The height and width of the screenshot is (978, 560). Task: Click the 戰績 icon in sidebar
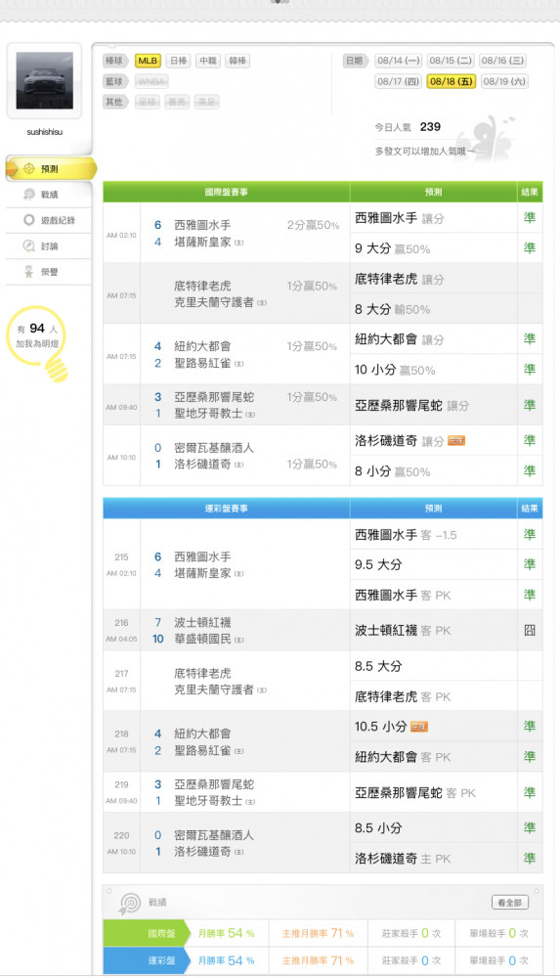28,195
